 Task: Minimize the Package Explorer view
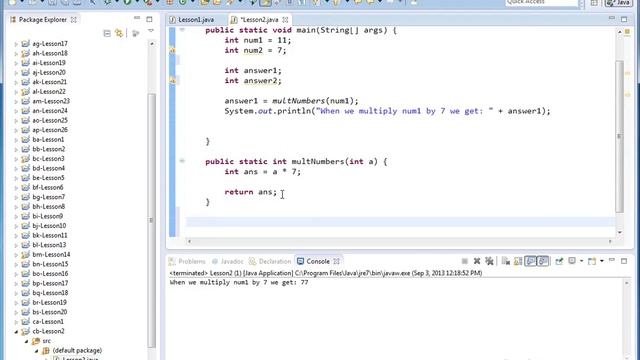(x=137, y=18)
